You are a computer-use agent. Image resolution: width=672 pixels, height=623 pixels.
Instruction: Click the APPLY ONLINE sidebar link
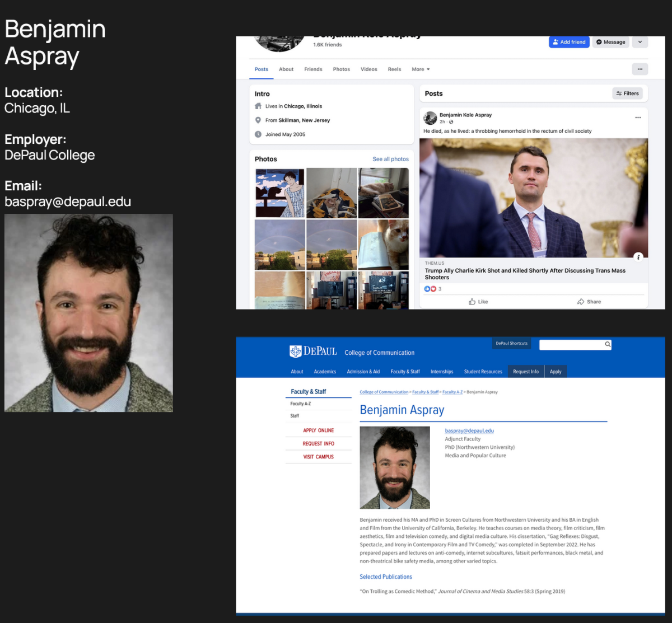(318, 430)
